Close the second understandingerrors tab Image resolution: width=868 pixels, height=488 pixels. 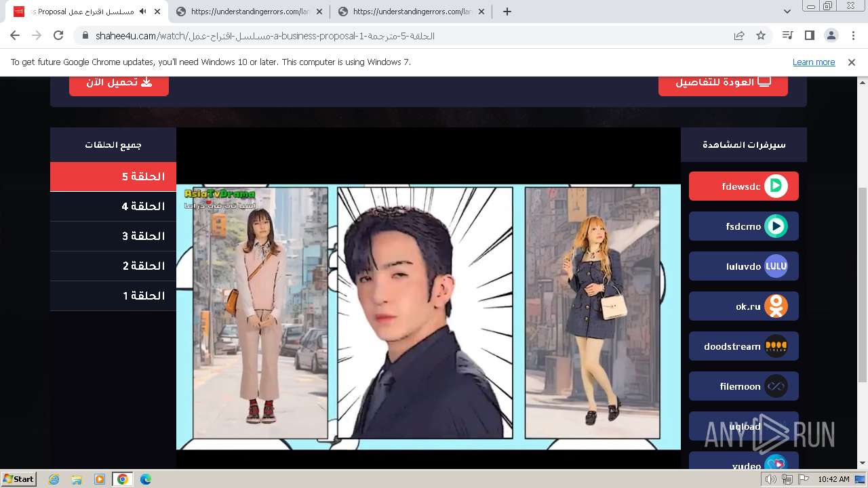click(319, 12)
